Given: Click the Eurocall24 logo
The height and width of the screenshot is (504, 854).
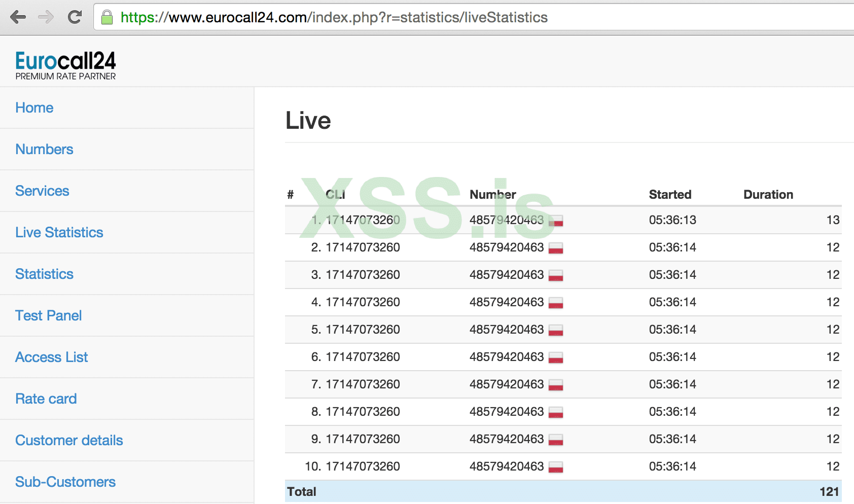Looking at the screenshot, I should [x=65, y=65].
